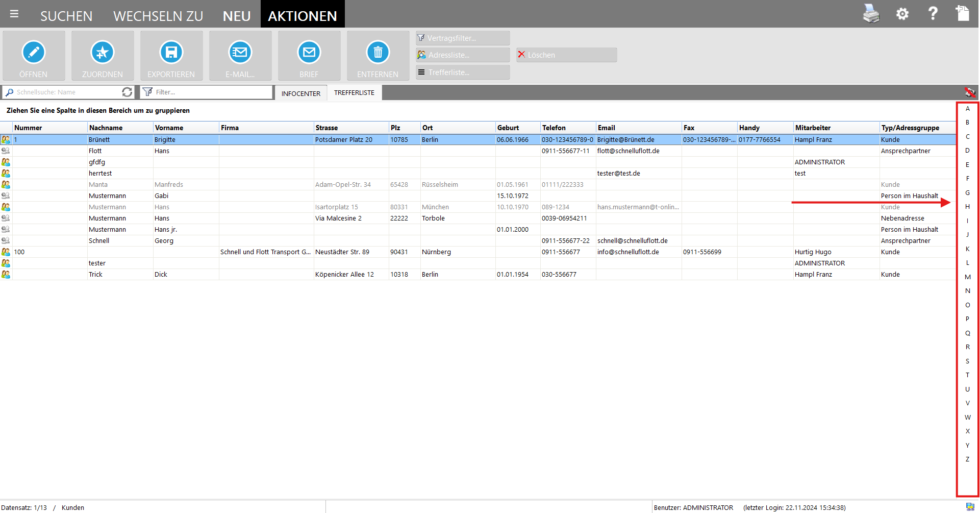980x513 pixels.
Task: Open settings gear icon
Action: click(902, 14)
